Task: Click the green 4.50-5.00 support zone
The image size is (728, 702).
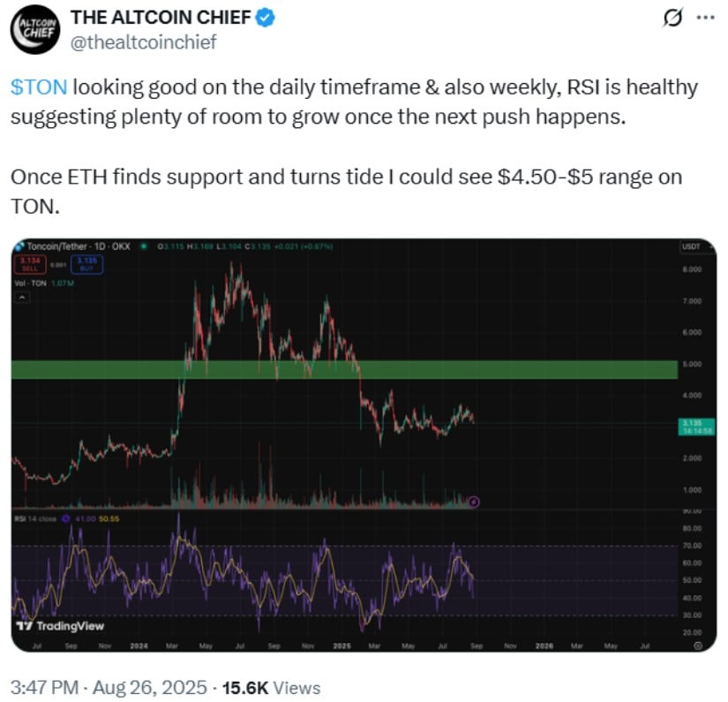Action: pos(344,370)
